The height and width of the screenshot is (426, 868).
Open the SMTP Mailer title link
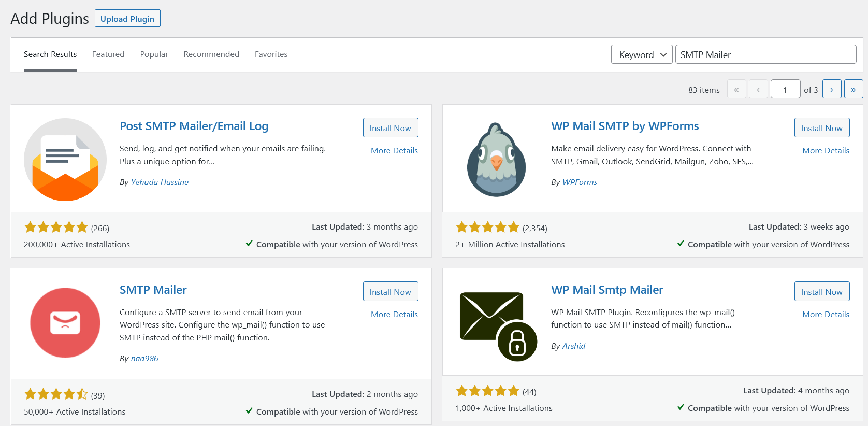[153, 290]
